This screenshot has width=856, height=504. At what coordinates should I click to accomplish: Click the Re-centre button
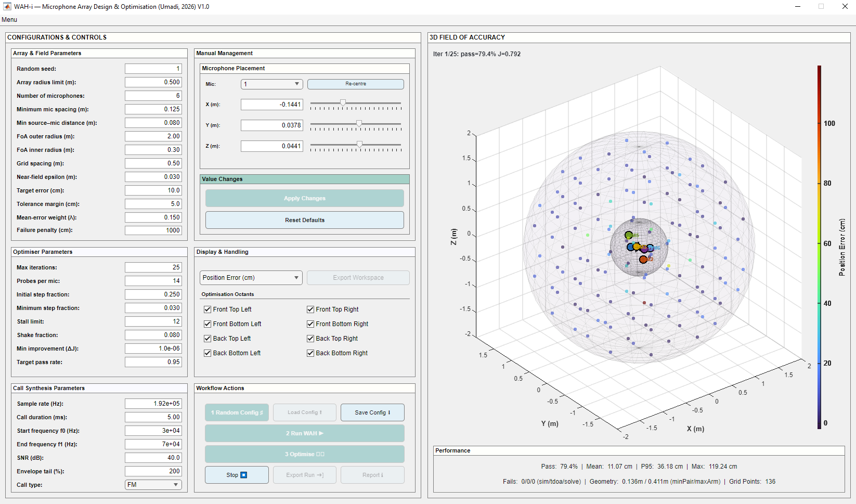coord(355,84)
